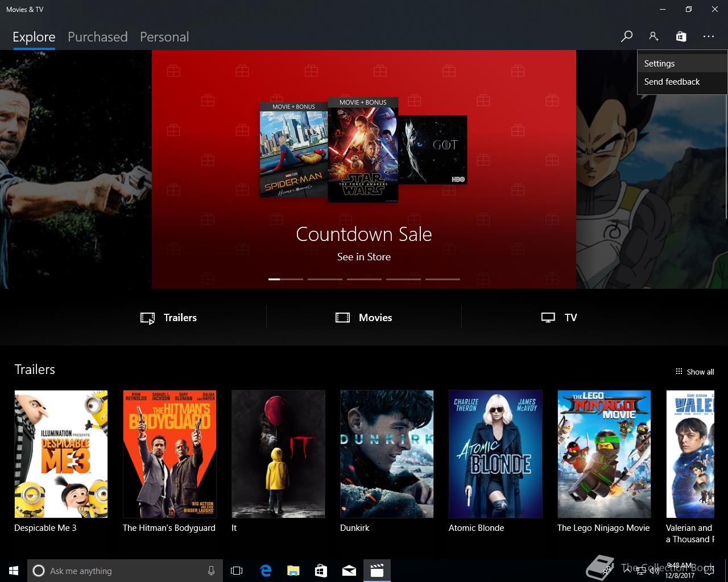
Task: Open the It movie poster
Action: pos(278,454)
